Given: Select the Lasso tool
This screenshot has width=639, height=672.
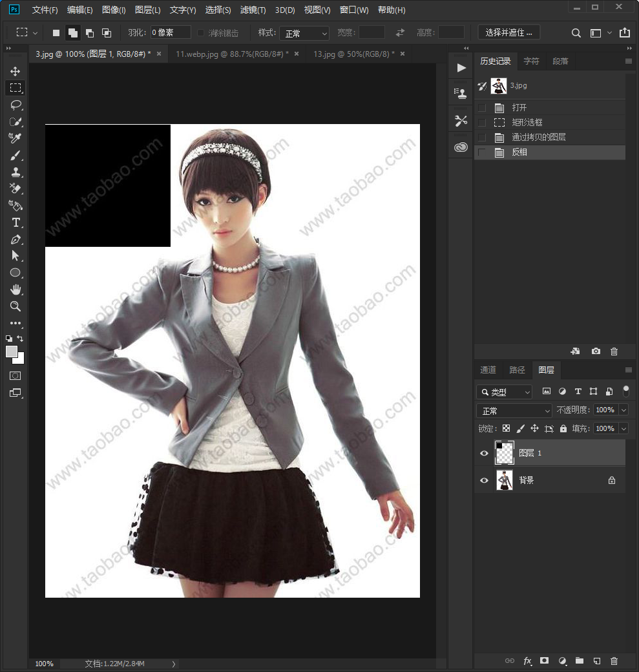Looking at the screenshot, I should point(16,105).
